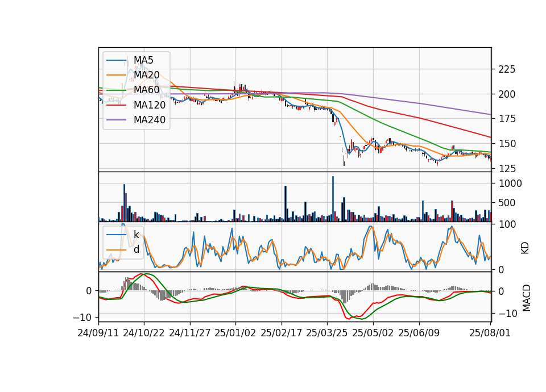Click the 'k' label in KD legend
546x392 pixels.
pyautogui.click(x=136, y=235)
